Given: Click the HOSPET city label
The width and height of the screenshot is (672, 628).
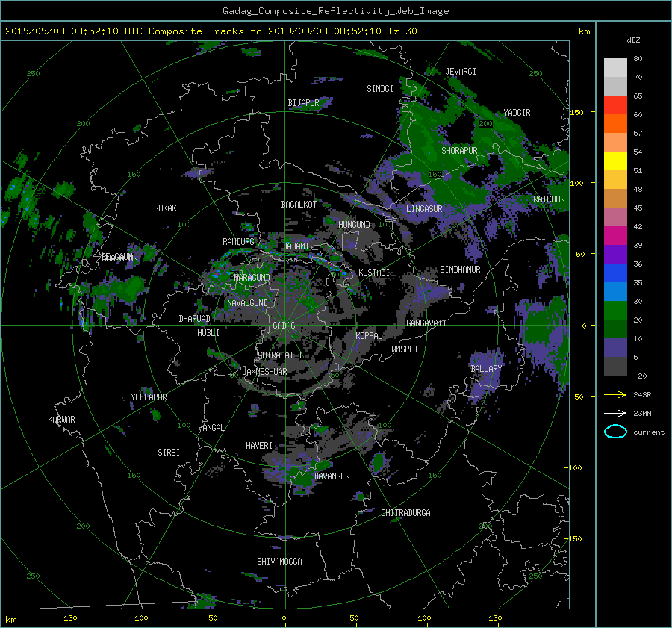Looking at the screenshot, I should pos(405,349).
